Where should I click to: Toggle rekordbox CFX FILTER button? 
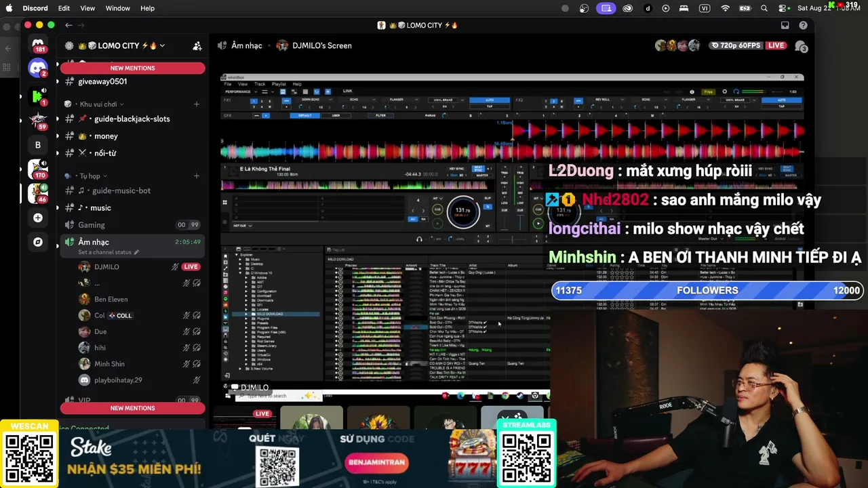(381, 116)
